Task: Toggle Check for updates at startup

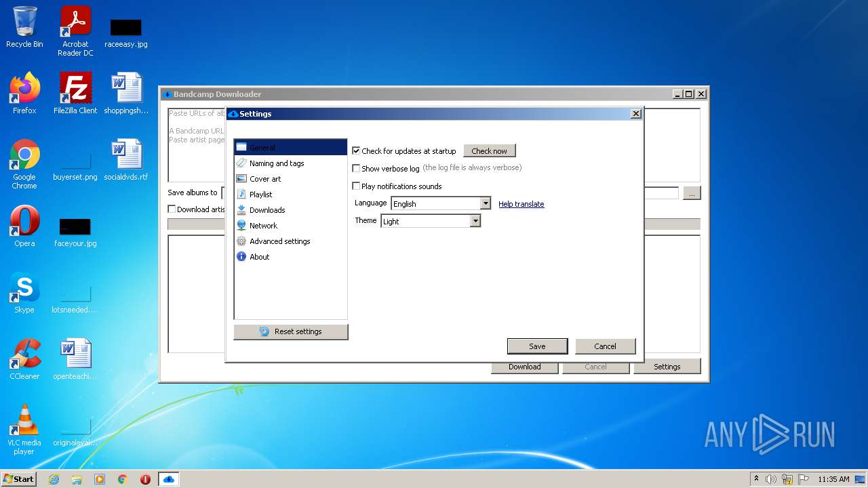Action: 356,150
